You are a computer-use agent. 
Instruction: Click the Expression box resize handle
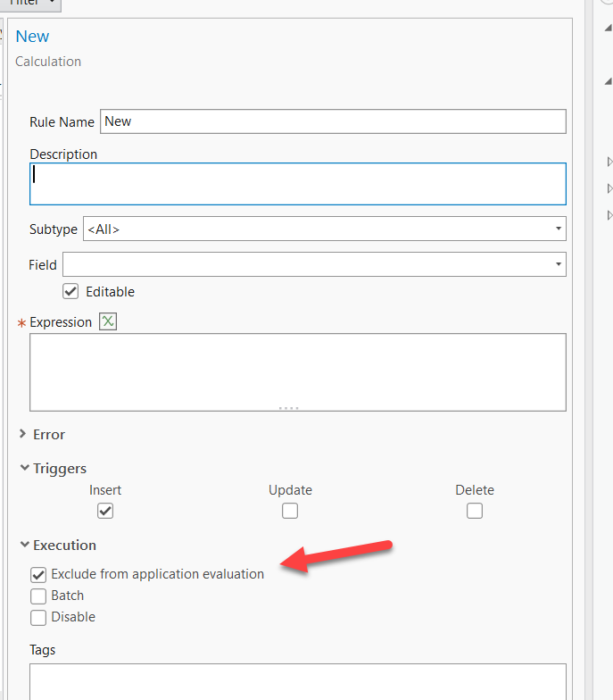[288, 408]
